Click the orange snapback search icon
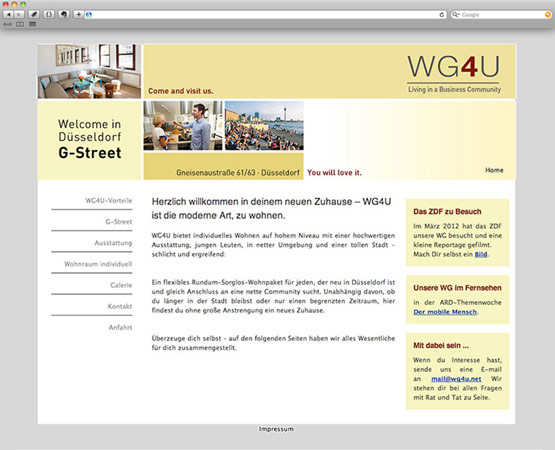Image resolution: width=555 pixels, height=450 pixels. (548, 15)
